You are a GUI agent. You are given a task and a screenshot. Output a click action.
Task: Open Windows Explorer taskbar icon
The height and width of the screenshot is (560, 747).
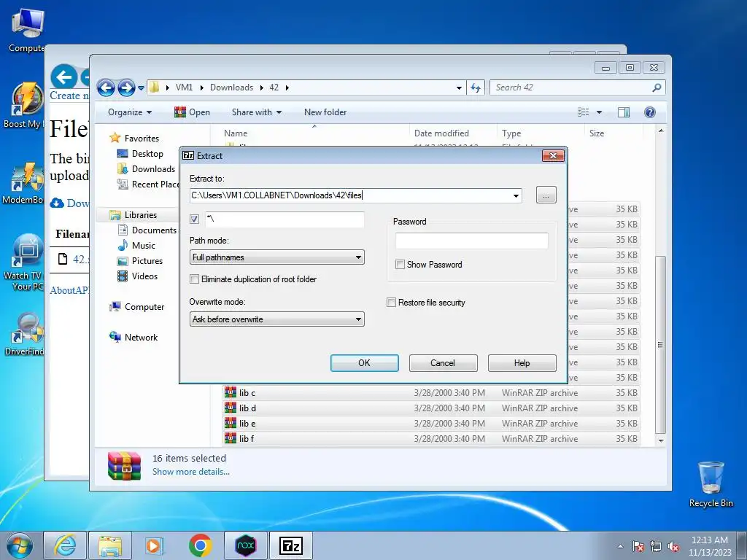pos(110,545)
